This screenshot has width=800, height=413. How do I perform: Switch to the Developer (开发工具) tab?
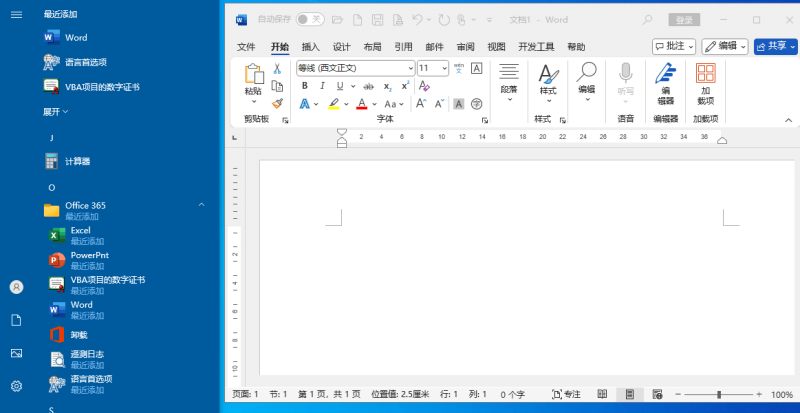(536, 47)
